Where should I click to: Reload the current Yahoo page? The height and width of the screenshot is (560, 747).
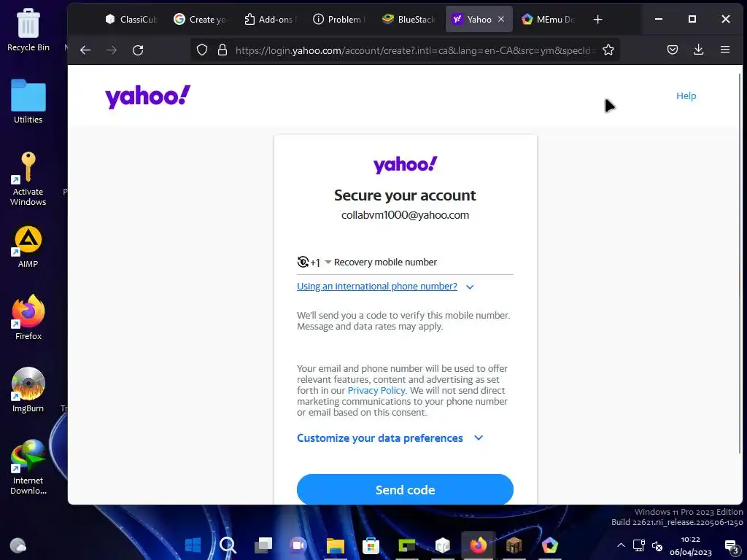point(138,50)
